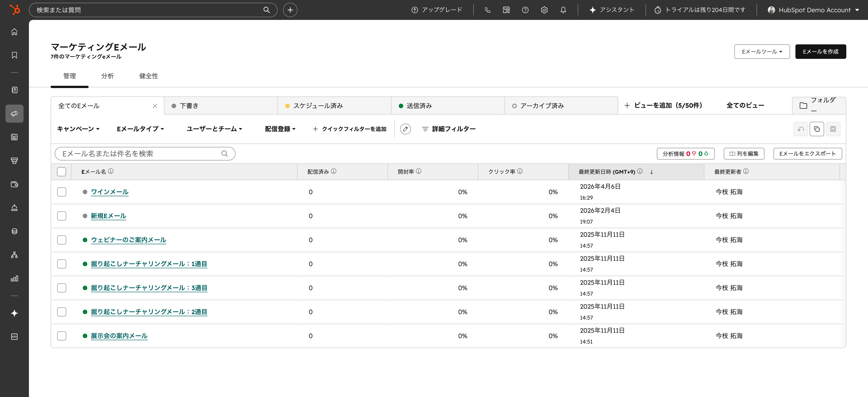
Task: Switch to the 分析 tab
Action: click(x=108, y=76)
